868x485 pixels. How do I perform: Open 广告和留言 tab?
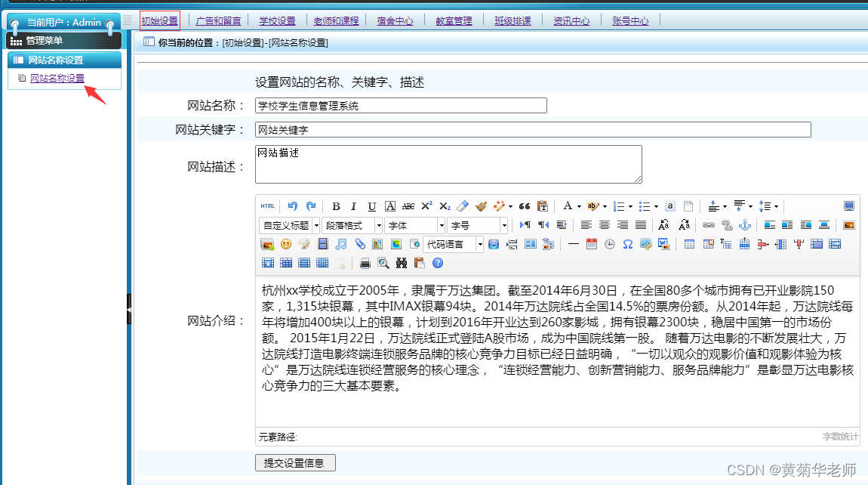tap(219, 21)
